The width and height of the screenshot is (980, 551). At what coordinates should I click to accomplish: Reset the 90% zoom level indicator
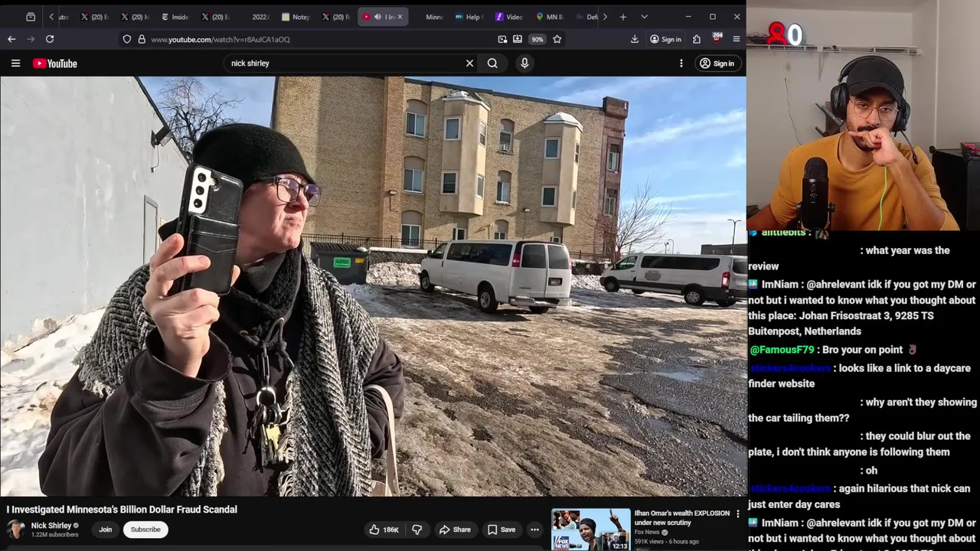click(537, 39)
